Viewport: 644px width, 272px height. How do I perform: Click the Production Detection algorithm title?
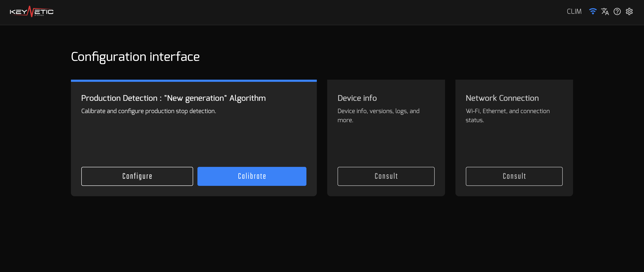coord(173,98)
